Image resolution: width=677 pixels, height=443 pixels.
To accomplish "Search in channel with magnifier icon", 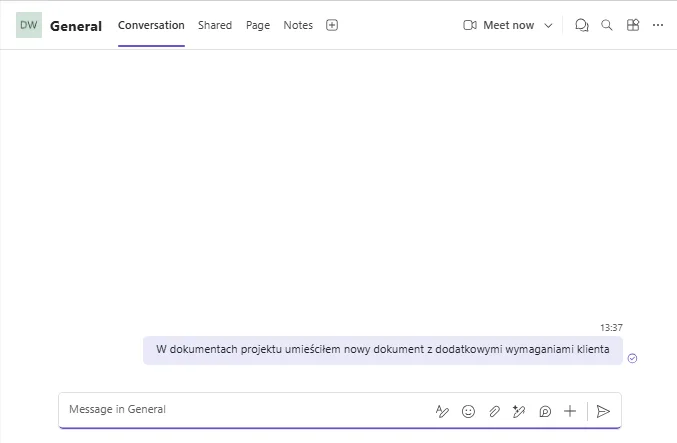I will (607, 25).
